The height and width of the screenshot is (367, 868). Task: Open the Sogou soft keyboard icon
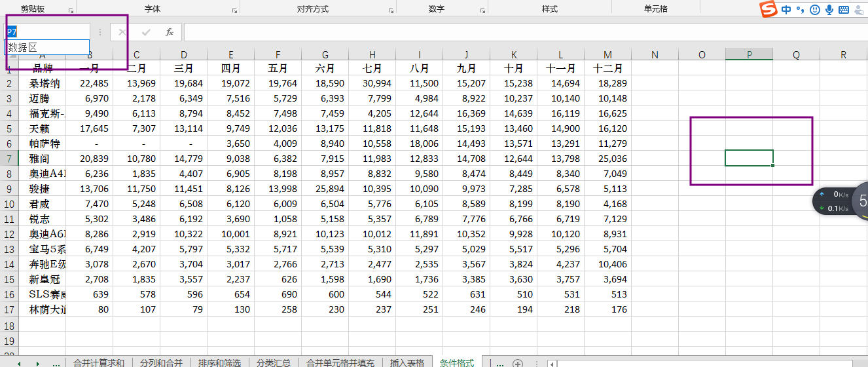pyautogui.click(x=844, y=10)
